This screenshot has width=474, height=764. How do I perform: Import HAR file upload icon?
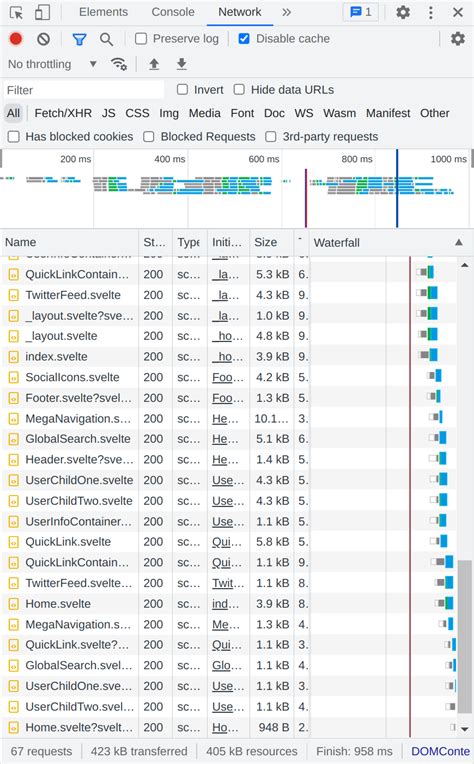coord(154,64)
